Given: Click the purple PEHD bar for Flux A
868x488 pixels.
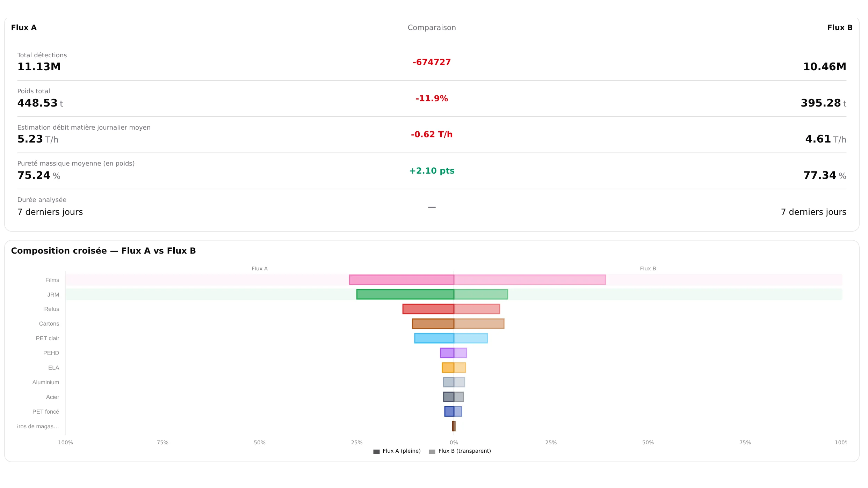Looking at the screenshot, I should click(x=447, y=353).
